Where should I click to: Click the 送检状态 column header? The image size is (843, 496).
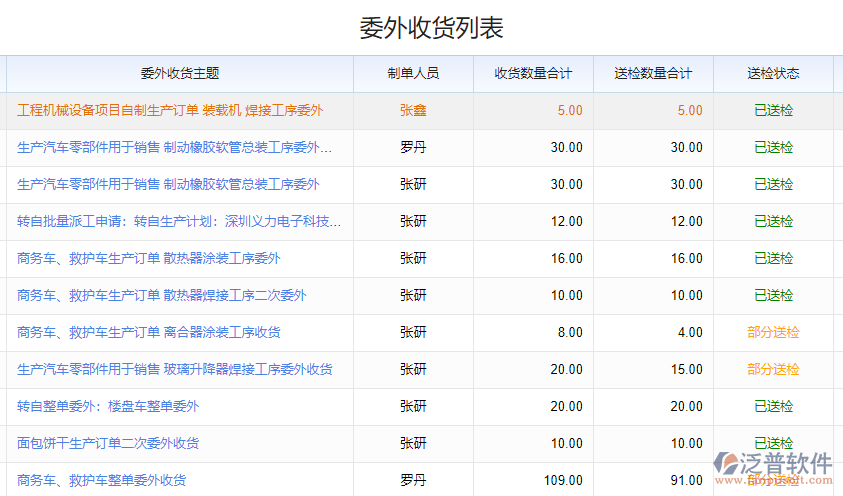[x=773, y=73]
